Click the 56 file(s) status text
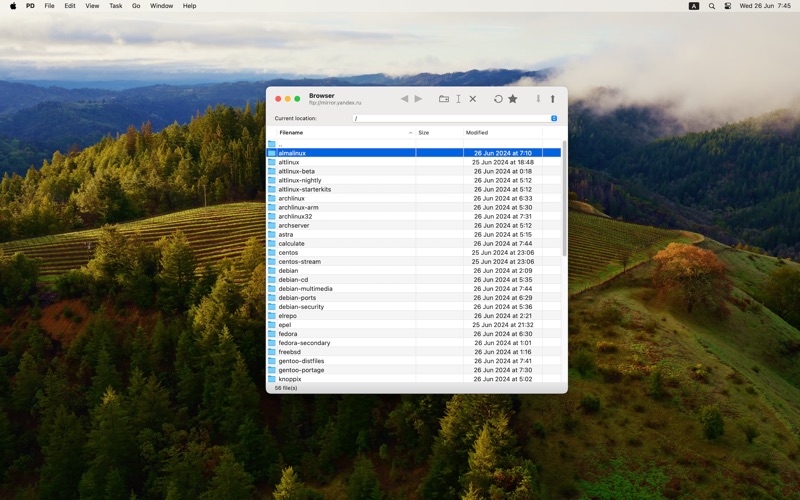800x500 pixels. 286,388
